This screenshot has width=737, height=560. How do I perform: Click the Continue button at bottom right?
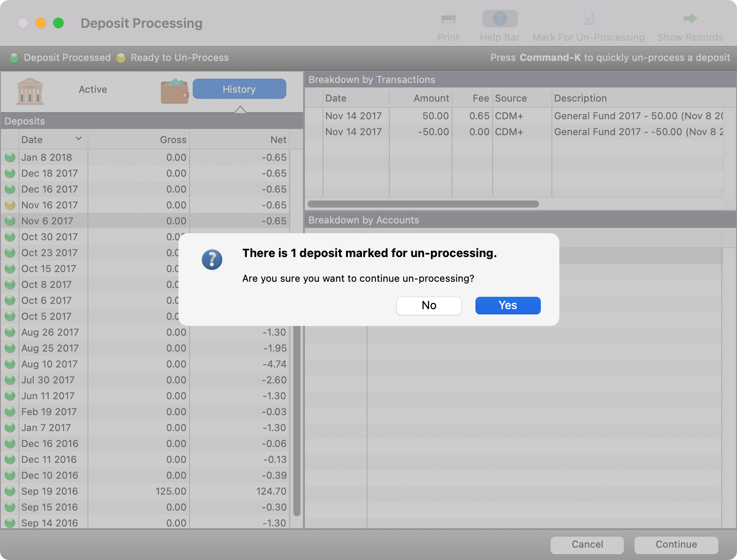click(x=676, y=545)
